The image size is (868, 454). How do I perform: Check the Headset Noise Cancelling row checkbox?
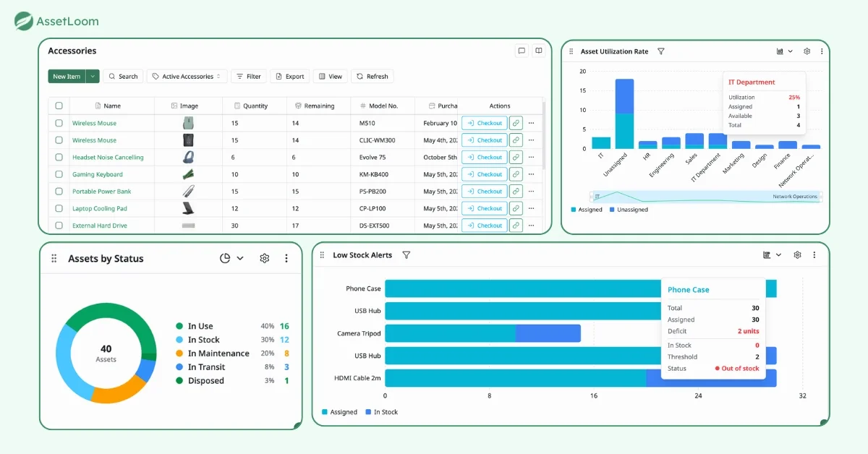pyautogui.click(x=59, y=157)
